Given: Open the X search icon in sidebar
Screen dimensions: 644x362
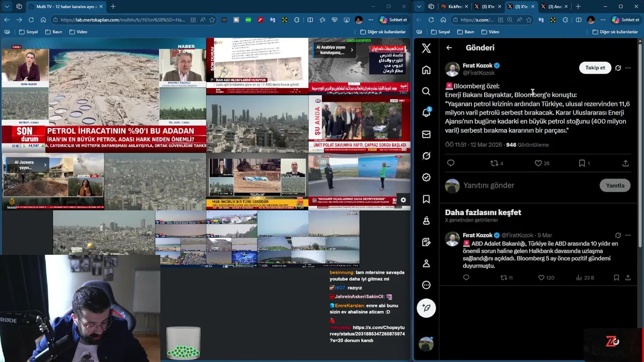Looking at the screenshot, I should point(426,91).
